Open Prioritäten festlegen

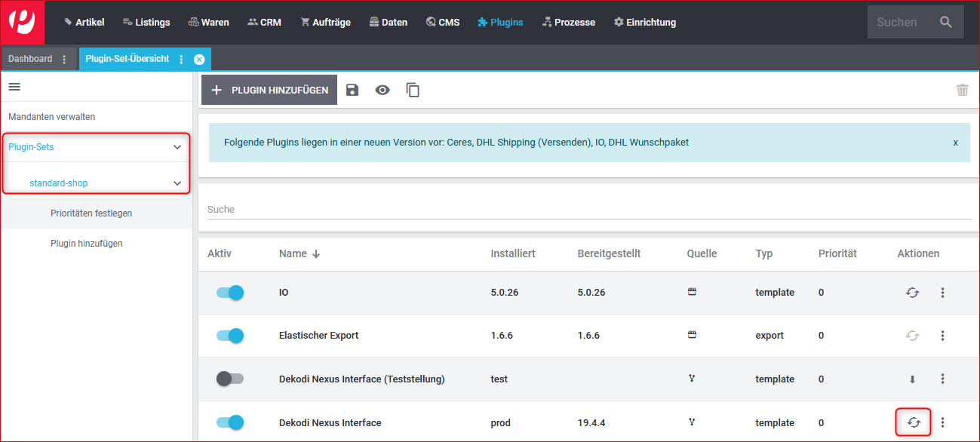(91, 213)
